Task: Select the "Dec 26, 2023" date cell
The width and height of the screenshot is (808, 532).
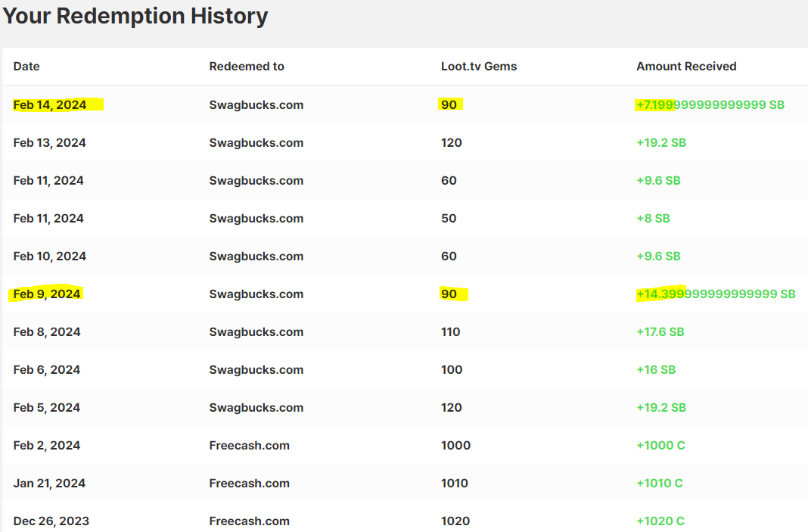Action: coord(51,521)
